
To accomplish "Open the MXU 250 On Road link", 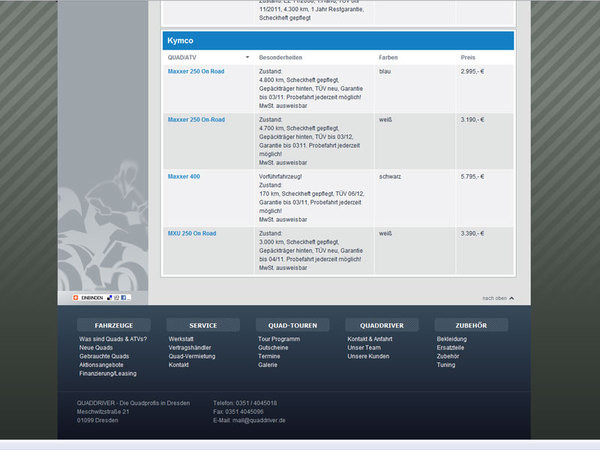I will 192,233.
